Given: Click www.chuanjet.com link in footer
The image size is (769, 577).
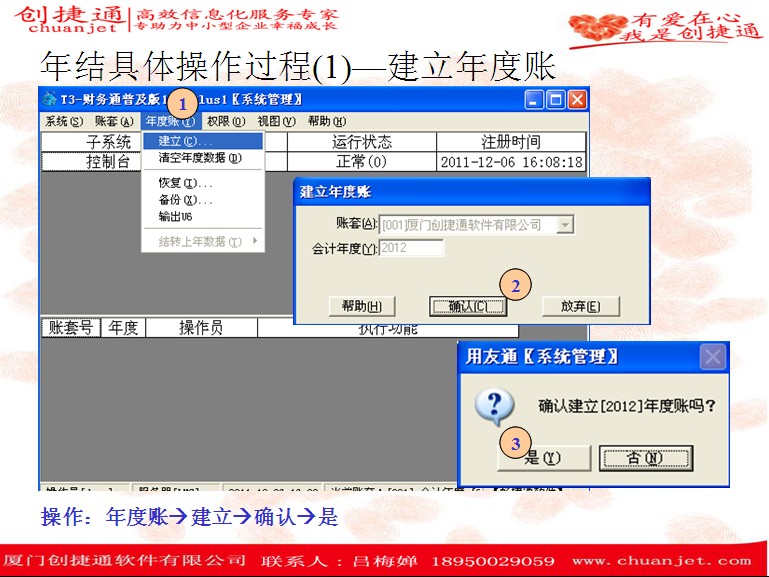Looking at the screenshot, I should coord(662,560).
